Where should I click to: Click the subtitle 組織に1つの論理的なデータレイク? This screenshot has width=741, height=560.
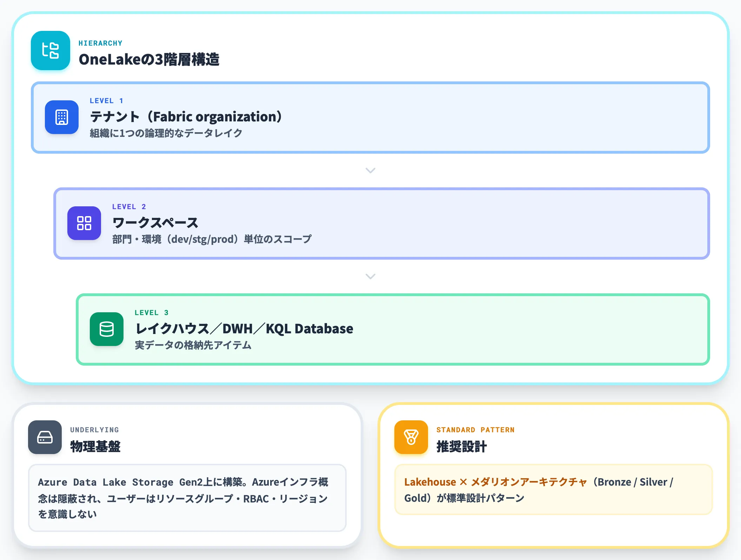click(166, 133)
